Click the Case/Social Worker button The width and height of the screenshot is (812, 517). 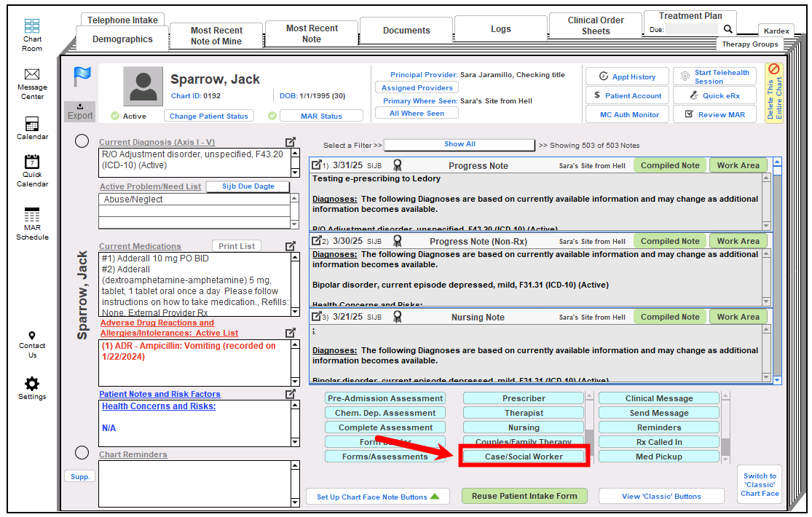coord(524,457)
